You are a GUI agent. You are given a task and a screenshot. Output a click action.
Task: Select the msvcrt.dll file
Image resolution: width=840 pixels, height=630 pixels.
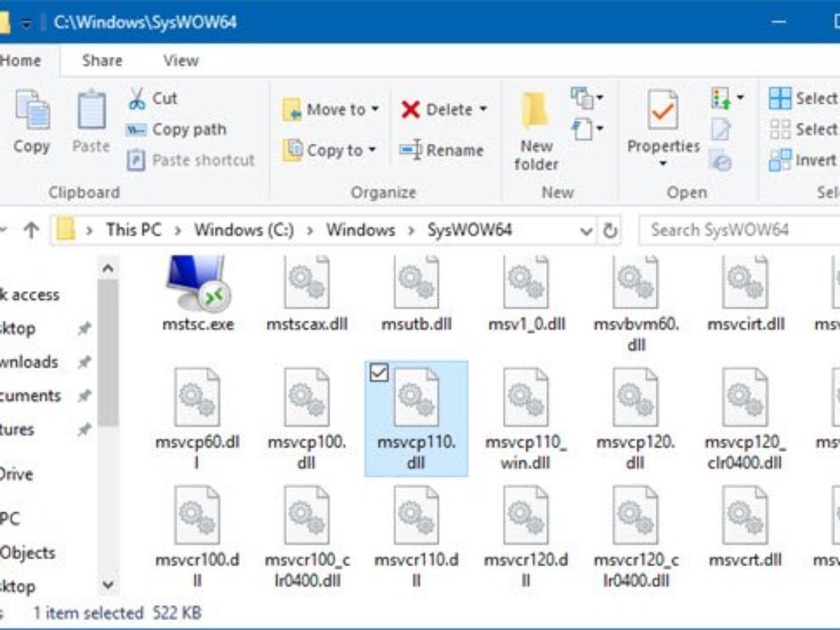click(x=745, y=526)
